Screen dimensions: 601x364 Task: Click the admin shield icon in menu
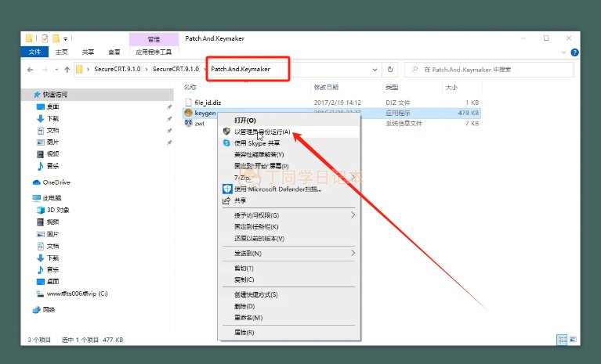[x=226, y=132]
